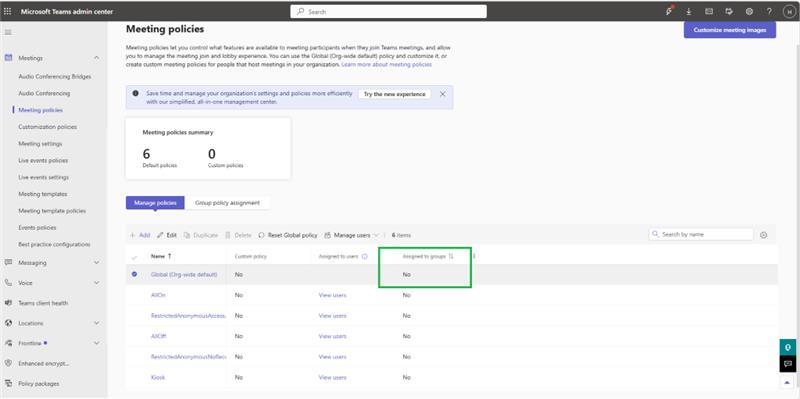This screenshot has width=800, height=399.
Task: Go back to top with arrow icon
Action: click(x=788, y=381)
